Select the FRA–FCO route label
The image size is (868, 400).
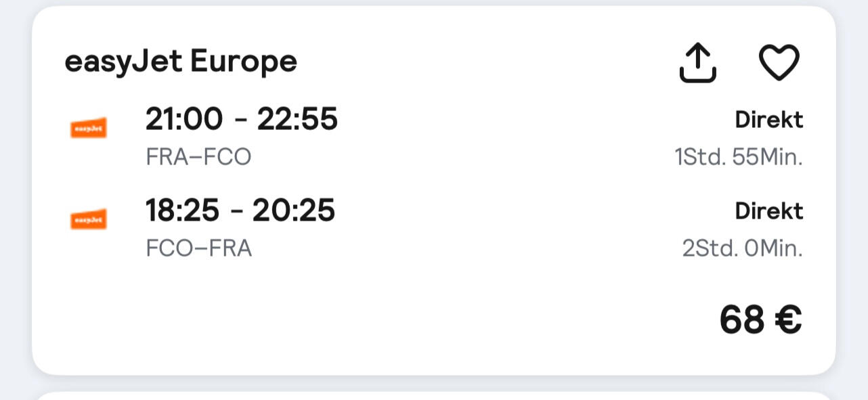198,157
